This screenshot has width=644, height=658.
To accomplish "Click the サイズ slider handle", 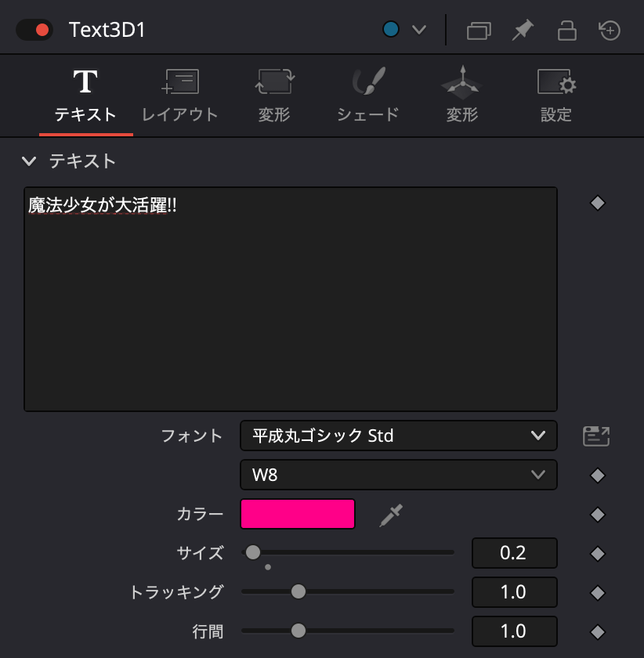I will point(253,552).
